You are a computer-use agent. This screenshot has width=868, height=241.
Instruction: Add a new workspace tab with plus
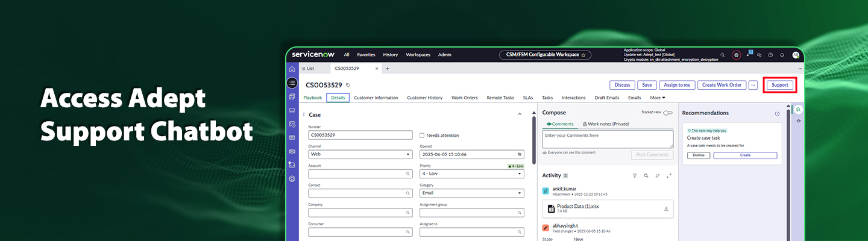(x=388, y=69)
